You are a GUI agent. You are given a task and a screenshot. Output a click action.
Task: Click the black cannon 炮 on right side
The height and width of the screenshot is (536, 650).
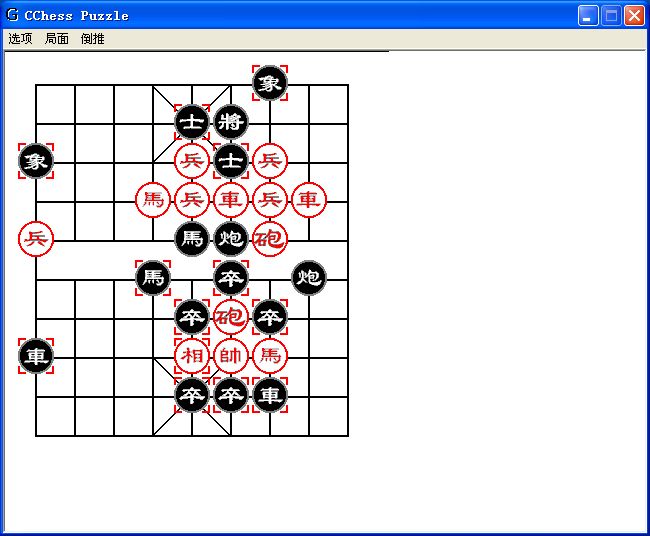pyautogui.click(x=309, y=277)
